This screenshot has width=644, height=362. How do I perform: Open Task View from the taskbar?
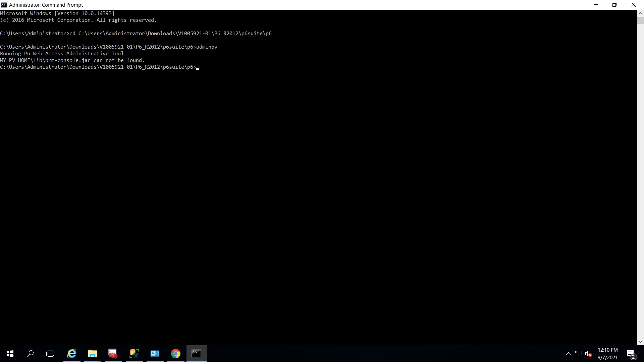pos(50,354)
